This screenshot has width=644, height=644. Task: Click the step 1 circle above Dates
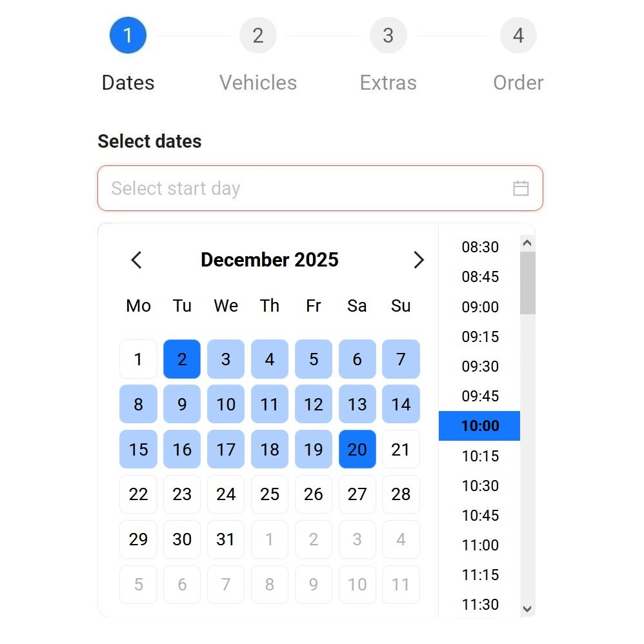coord(128,35)
